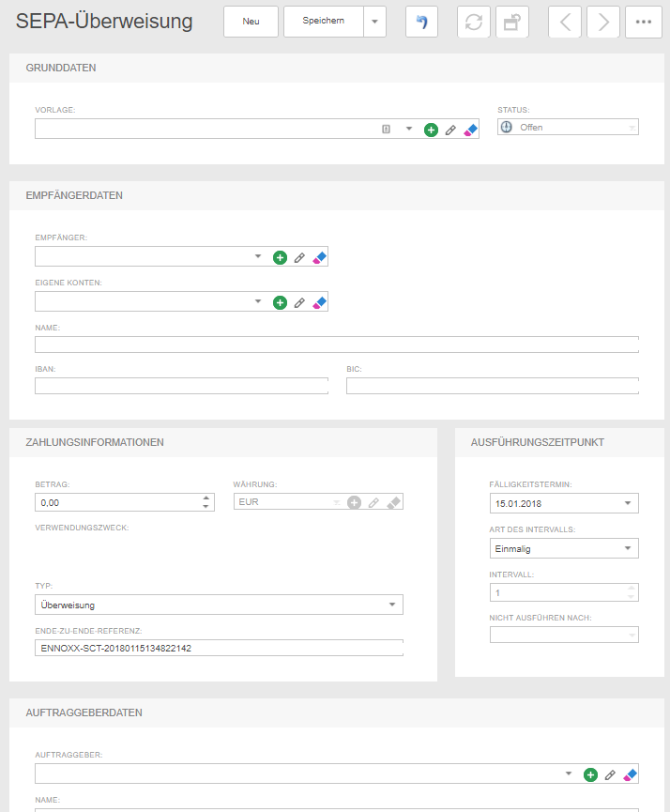
Task: Click the Neu button
Action: coord(251,22)
